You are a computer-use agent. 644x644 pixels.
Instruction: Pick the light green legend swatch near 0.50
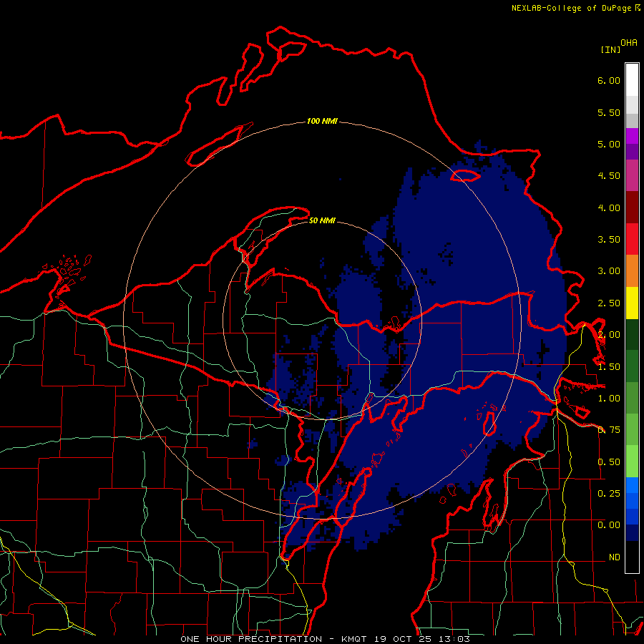tap(632, 462)
